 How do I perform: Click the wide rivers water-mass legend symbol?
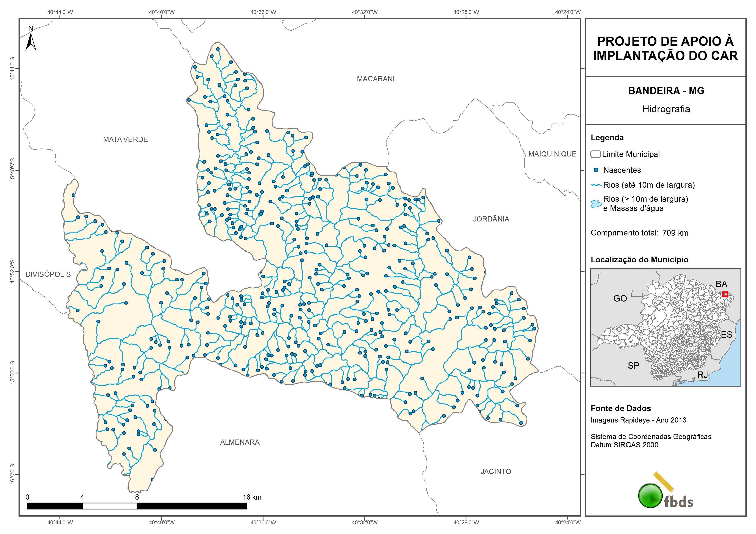pos(596,204)
